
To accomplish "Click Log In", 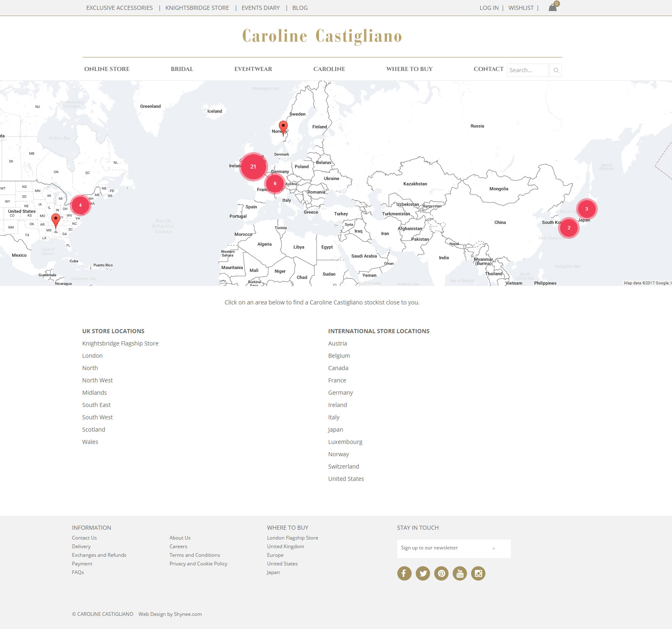I will [x=489, y=8].
